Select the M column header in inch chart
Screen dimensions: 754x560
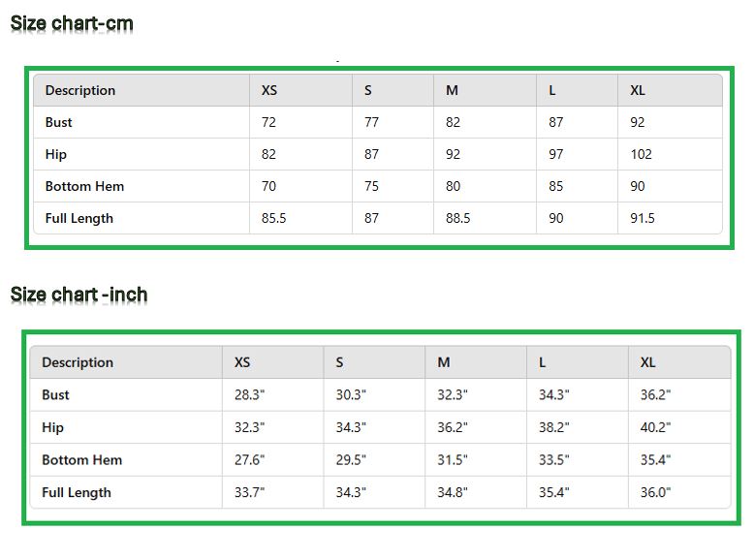[x=444, y=362]
